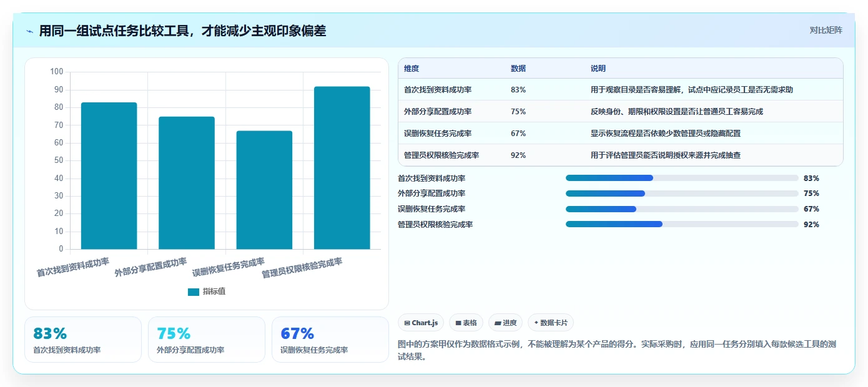Viewport: 868px width, 387px height.
Task: Click the 83% value in the table
Action: (518, 90)
